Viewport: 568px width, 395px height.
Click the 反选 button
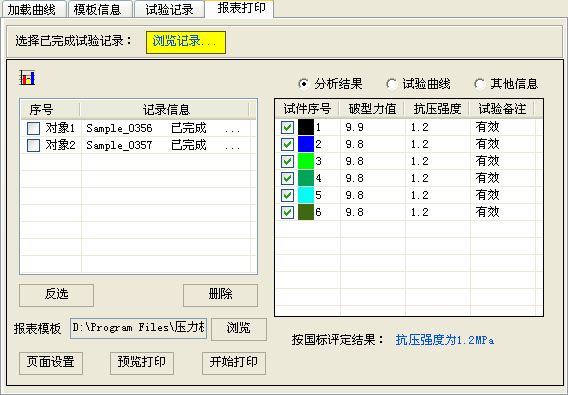point(57,295)
